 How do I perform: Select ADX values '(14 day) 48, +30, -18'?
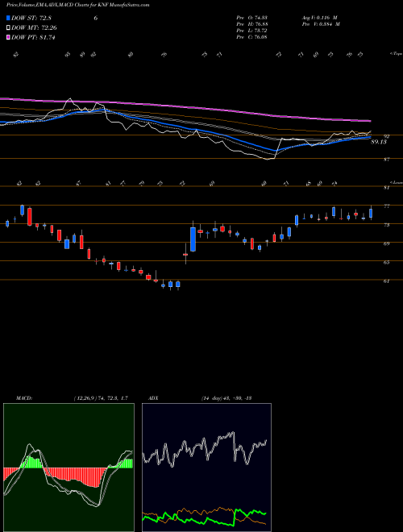226,398
